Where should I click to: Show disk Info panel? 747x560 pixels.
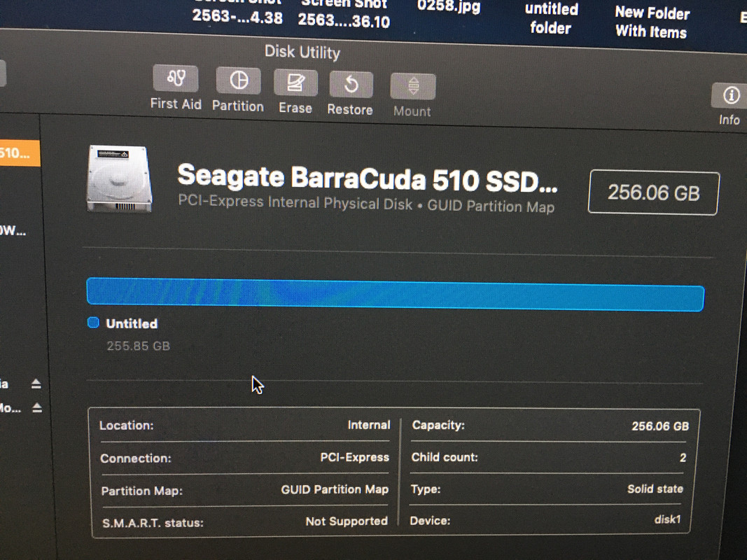point(729,95)
